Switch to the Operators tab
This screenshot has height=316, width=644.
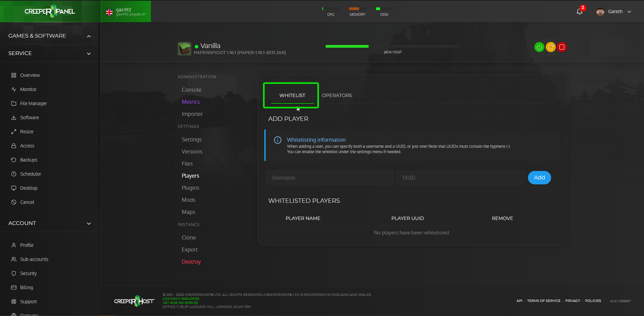[x=337, y=95]
